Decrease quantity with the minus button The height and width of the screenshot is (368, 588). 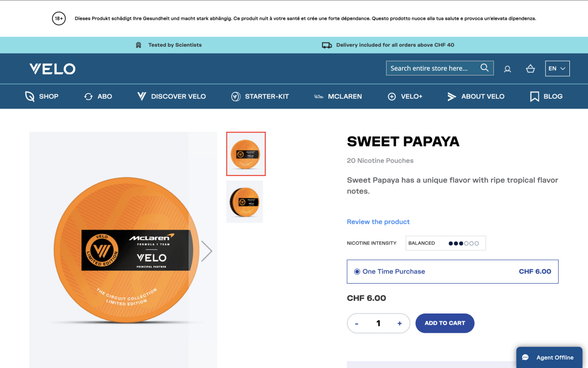click(x=357, y=323)
